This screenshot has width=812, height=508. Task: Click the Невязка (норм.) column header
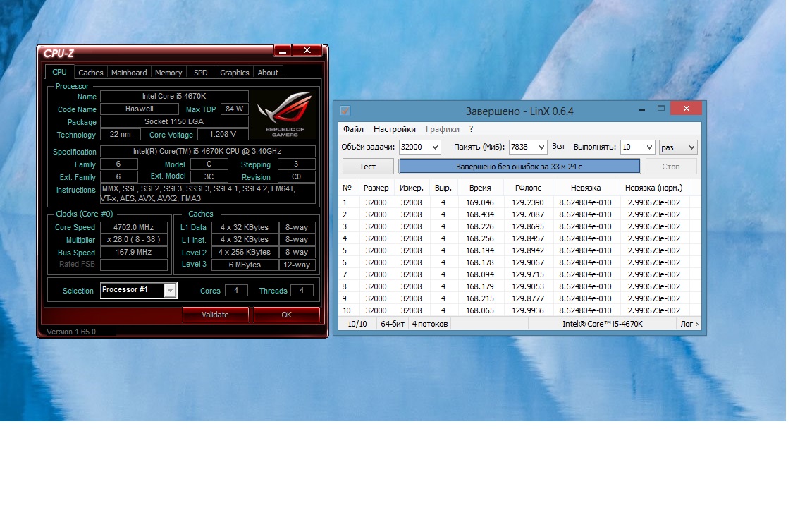click(653, 188)
